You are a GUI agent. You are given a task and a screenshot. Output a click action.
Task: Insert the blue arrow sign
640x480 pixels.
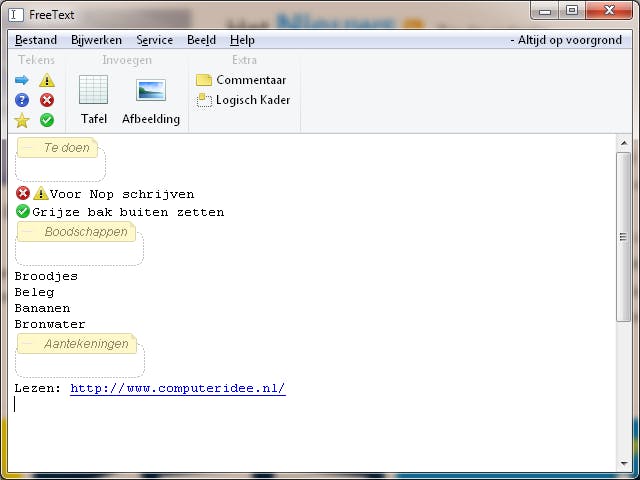tap(22, 80)
